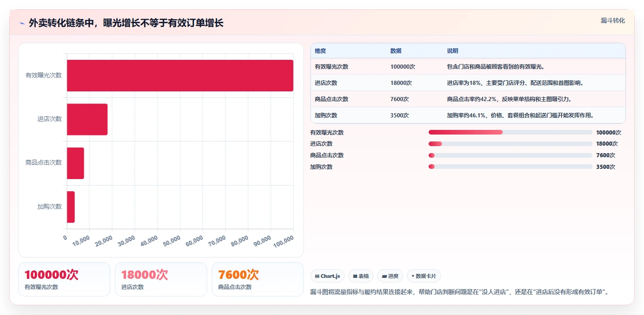Click the lightning icon beside the title
Image resolution: width=644 pixels, height=315 pixels.
(22, 23)
